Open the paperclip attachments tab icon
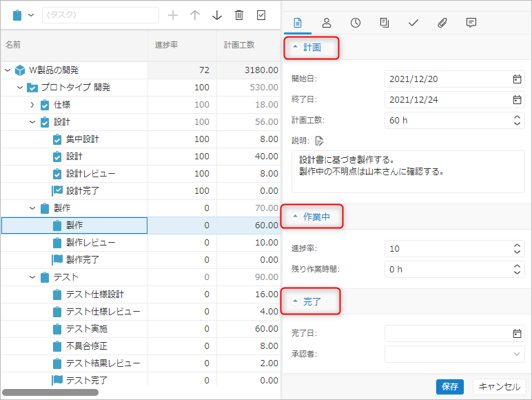This screenshot has height=400, width=532. (x=442, y=23)
